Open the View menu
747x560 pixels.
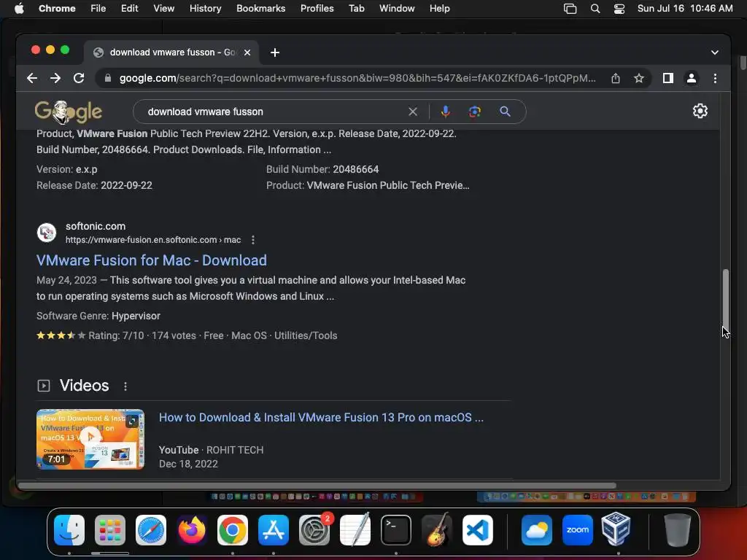(x=163, y=9)
